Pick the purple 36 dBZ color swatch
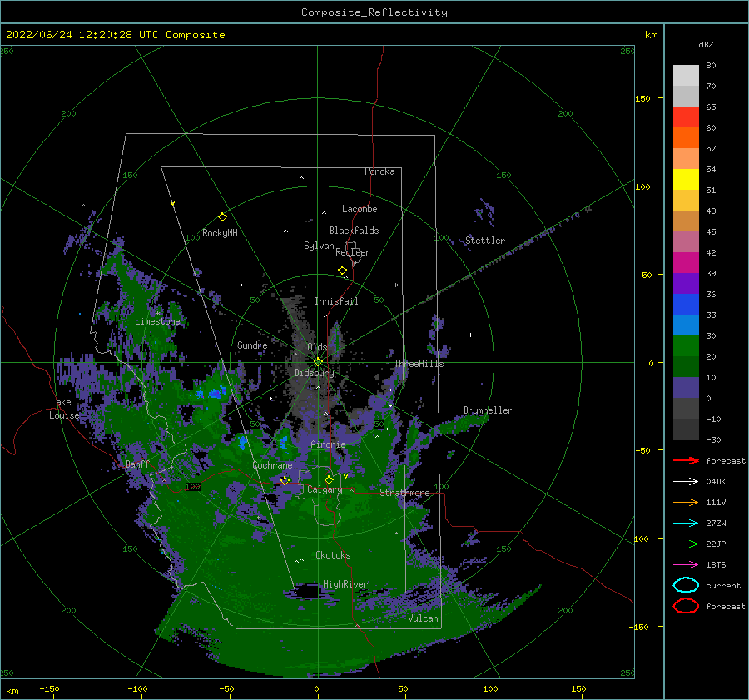The image size is (749, 700). click(x=686, y=283)
